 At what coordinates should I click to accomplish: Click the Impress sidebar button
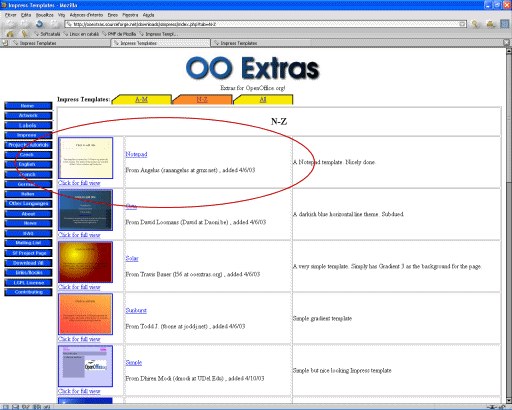point(28,135)
